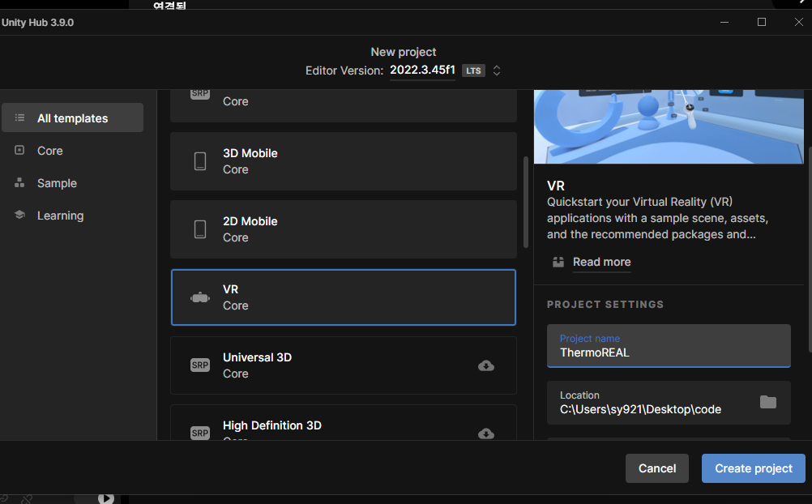The image size is (812, 504).
Task: Click the Learning graduation cap icon
Action: [19, 215]
